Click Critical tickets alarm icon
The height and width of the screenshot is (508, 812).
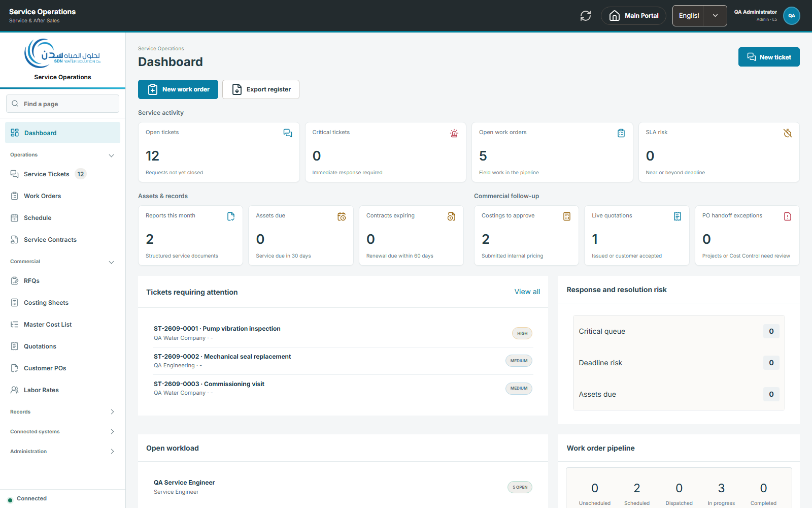pos(454,133)
